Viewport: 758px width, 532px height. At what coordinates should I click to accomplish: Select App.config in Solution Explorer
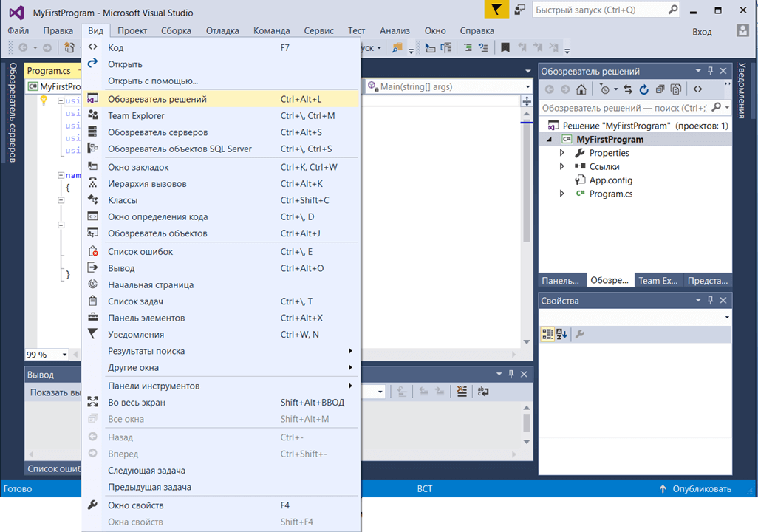(610, 180)
